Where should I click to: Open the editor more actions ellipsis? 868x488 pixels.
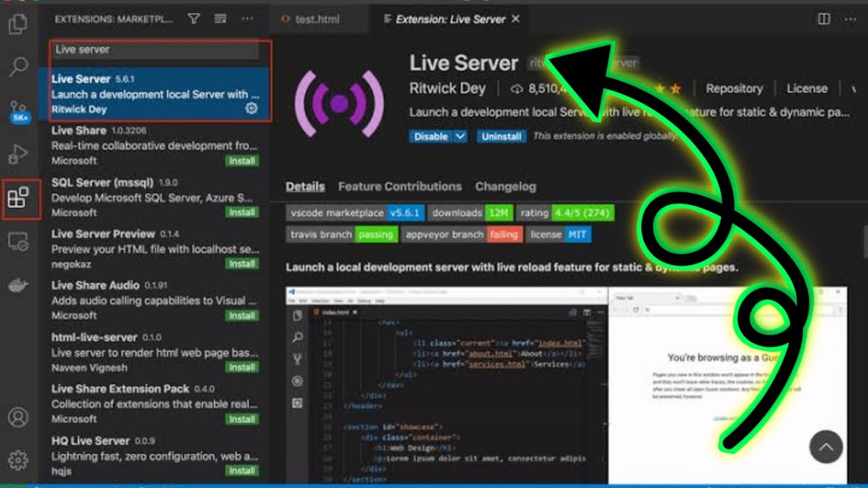(x=852, y=19)
